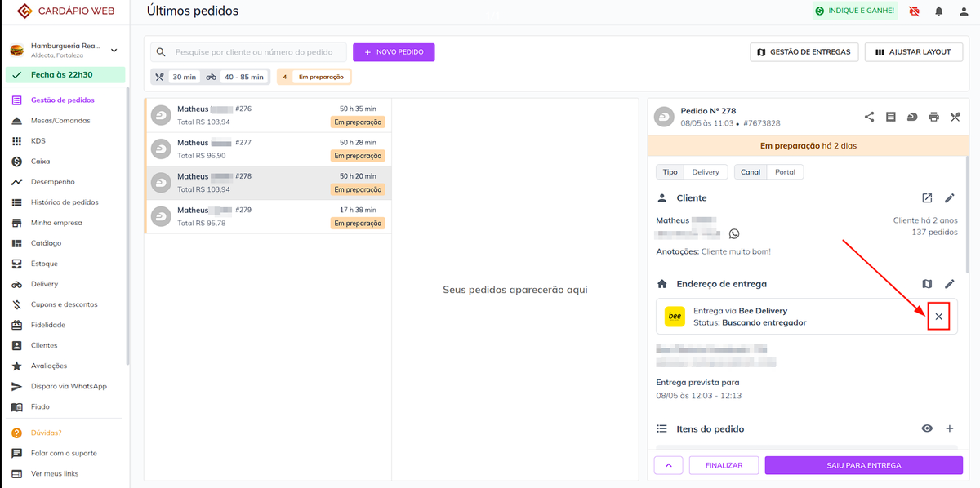
Task: Click the Novo Pedido button
Action: tap(394, 52)
